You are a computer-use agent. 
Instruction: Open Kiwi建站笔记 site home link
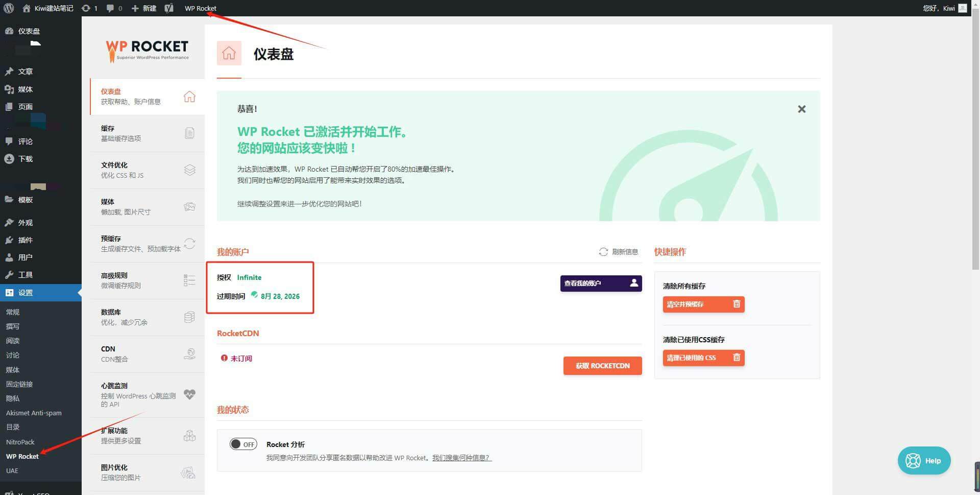point(48,8)
